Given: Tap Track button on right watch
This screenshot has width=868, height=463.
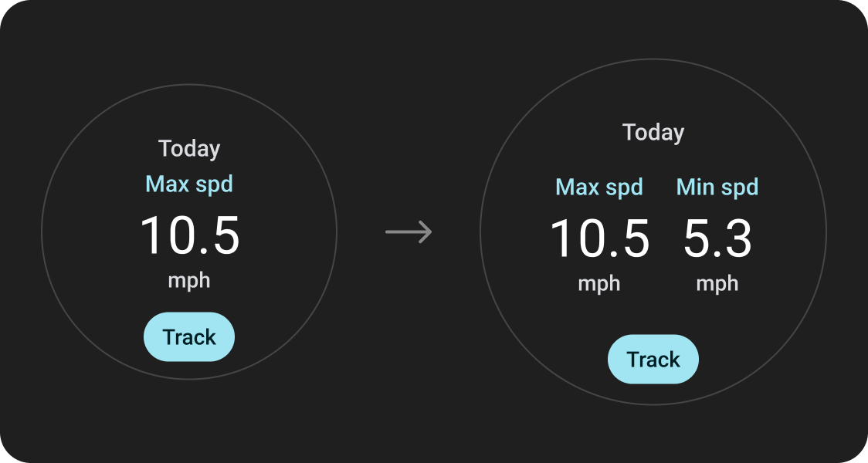Looking at the screenshot, I should pos(653,360).
